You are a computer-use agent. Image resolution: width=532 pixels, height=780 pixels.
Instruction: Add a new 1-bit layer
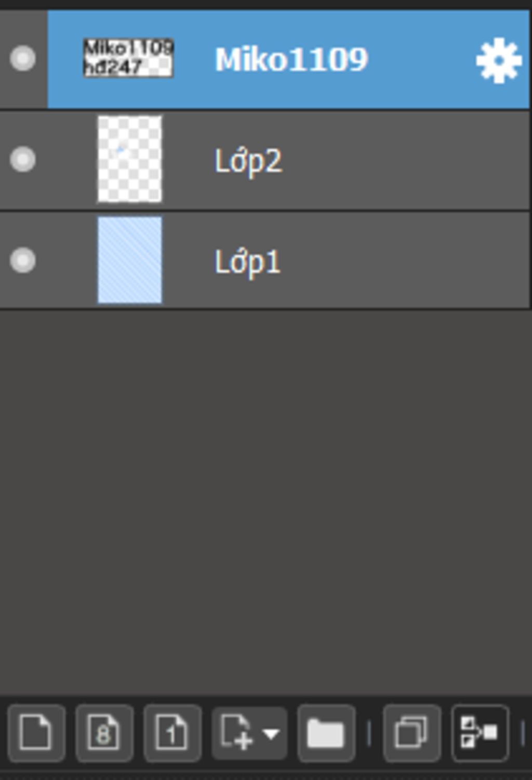172,732
